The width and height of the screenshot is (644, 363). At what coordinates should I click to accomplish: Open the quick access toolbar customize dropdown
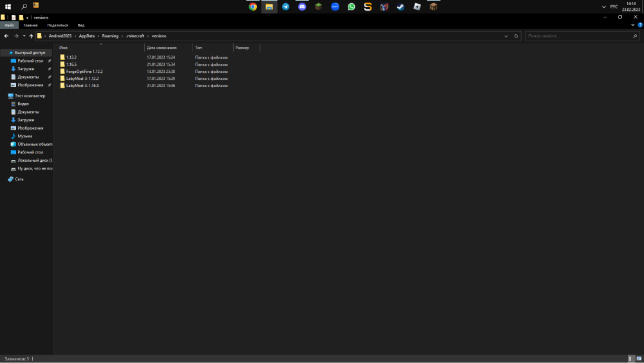point(27,17)
